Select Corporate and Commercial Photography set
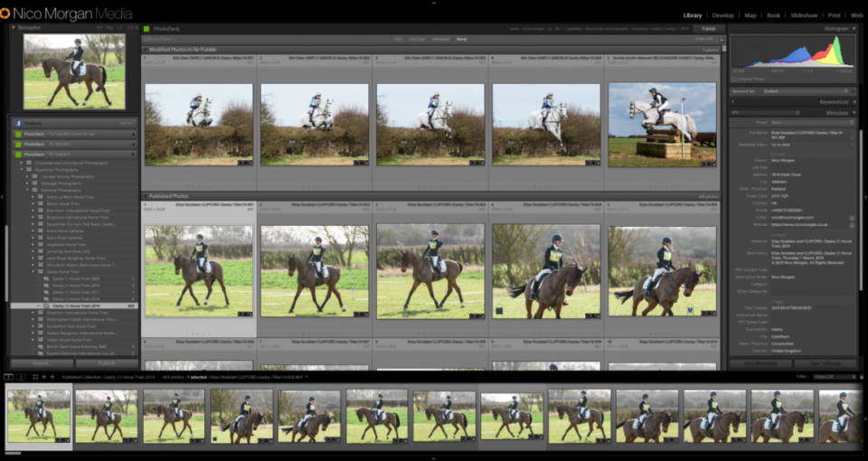868x461 pixels. 73,163
